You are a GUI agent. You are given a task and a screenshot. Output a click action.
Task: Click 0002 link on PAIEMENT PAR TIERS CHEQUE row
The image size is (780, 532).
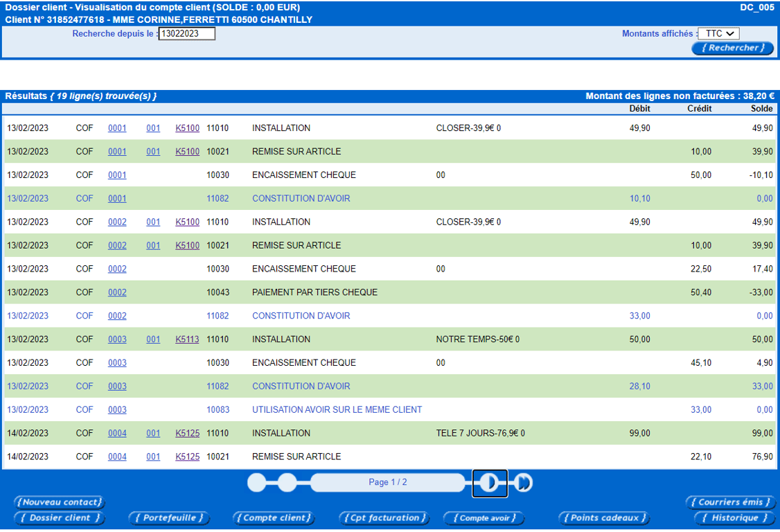(117, 292)
